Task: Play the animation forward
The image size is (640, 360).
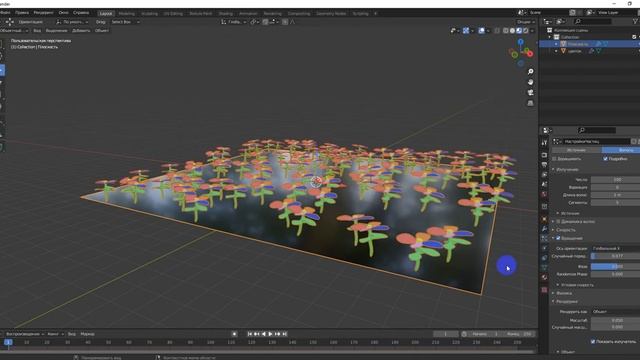Action: coord(270,334)
